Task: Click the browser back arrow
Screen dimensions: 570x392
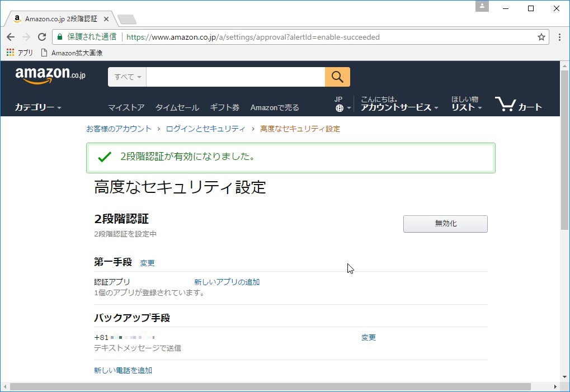Action: click(x=10, y=37)
